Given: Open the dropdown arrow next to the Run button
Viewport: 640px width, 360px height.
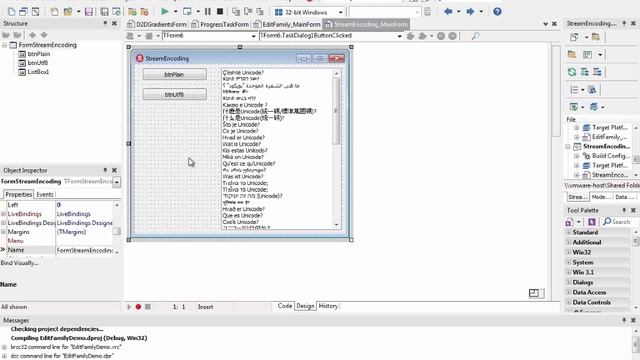Looking at the screenshot, I should [176, 12].
